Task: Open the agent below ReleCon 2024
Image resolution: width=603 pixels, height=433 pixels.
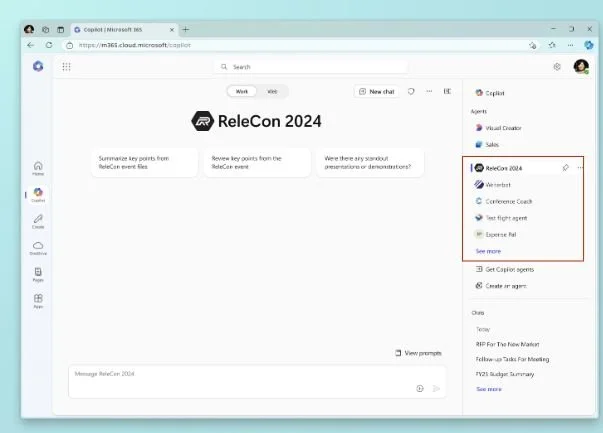Action: [x=493, y=185]
